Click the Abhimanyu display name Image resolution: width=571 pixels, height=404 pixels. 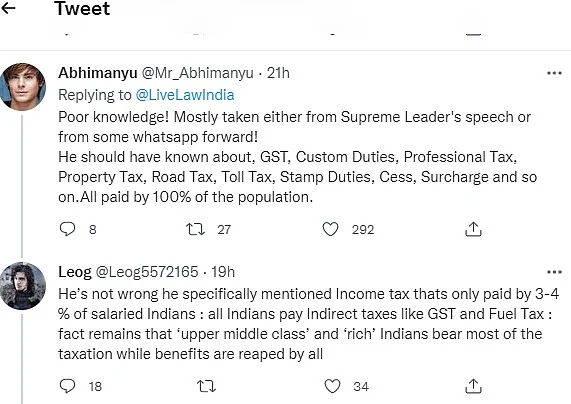[x=98, y=73]
